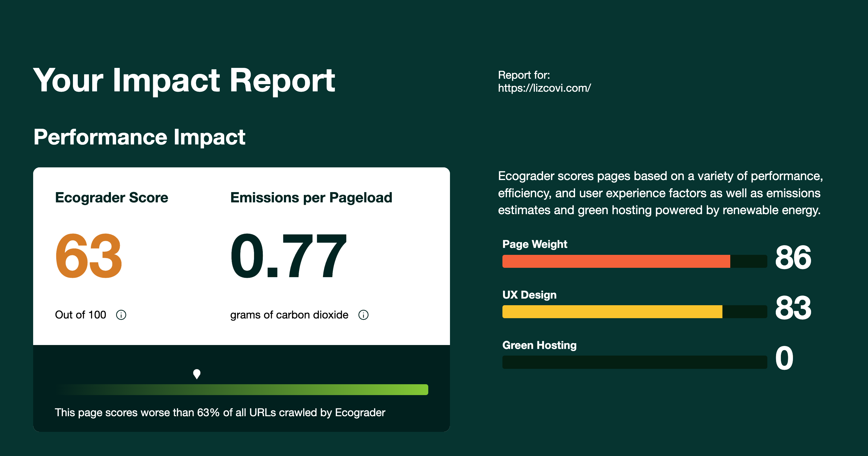Click the Green Hosting label
Image resolution: width=868 pixels, height=456 pixels.
[x=539, y=345]
